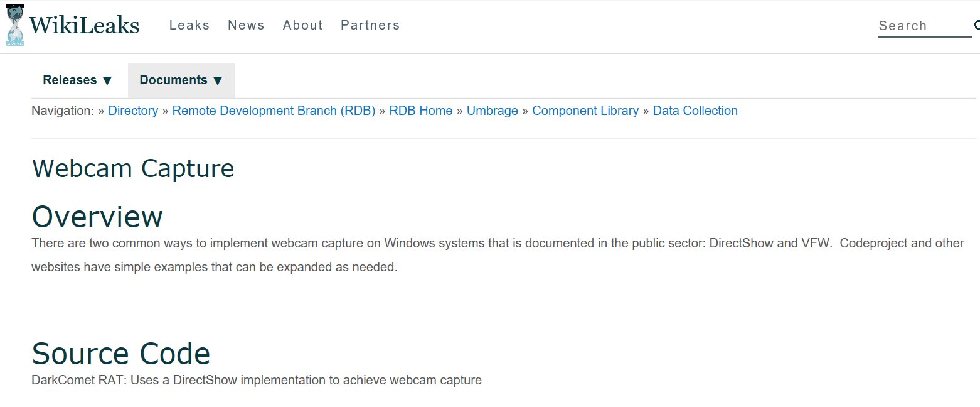This screenshot has height=407, width=980.
Task: Select Partners in top navigation
Action: (370, 26)
